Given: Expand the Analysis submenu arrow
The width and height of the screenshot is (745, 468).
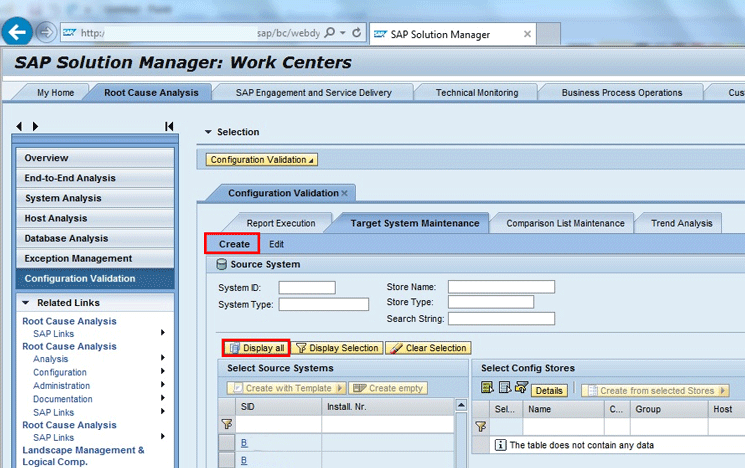Looking at the screenshot, I should point(162,358).
